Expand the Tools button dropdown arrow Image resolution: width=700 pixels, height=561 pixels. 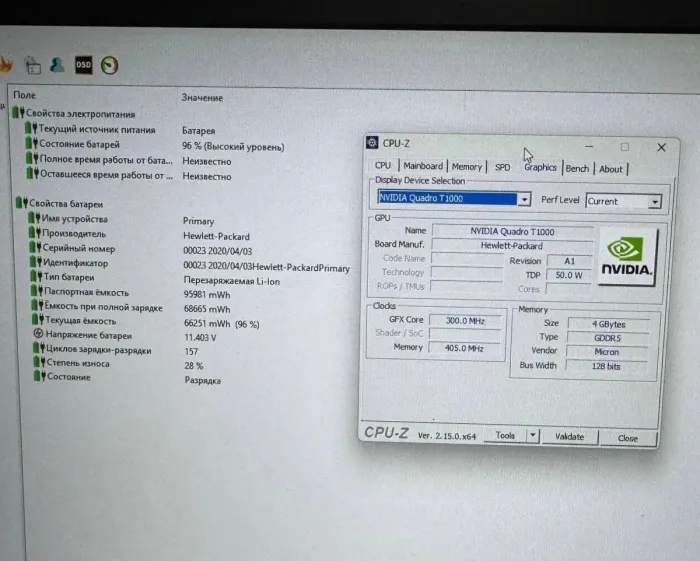click(x=532, y=436)
